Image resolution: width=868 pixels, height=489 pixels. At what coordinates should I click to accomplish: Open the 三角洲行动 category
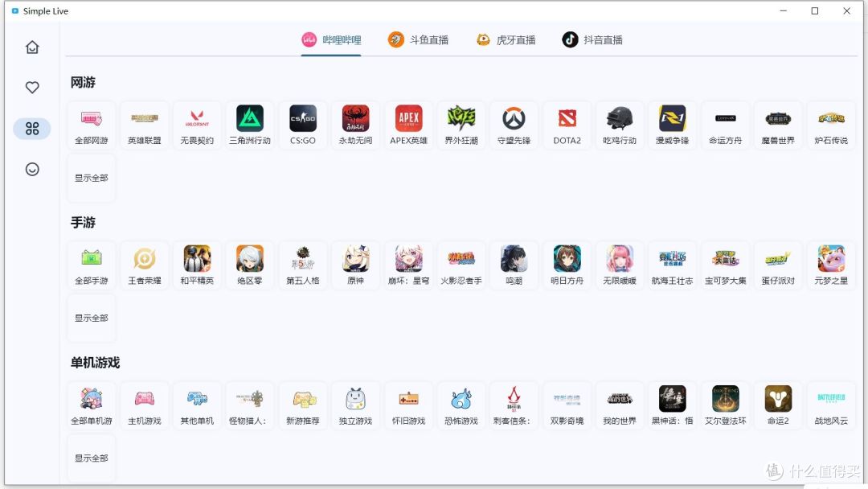(250, 125)
